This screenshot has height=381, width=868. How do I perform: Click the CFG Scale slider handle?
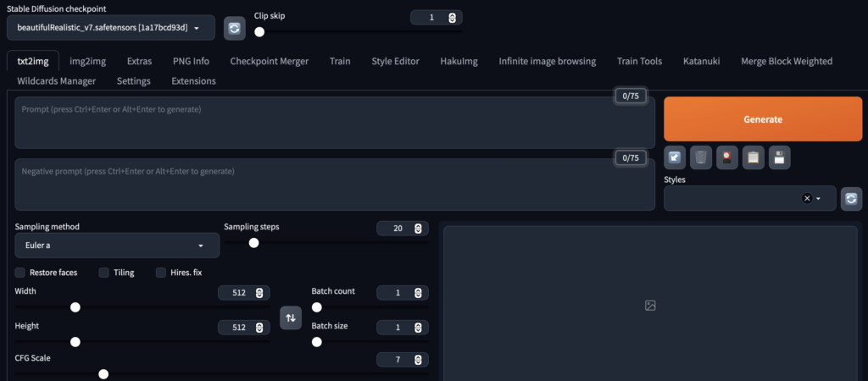click(x=103, y=374)
